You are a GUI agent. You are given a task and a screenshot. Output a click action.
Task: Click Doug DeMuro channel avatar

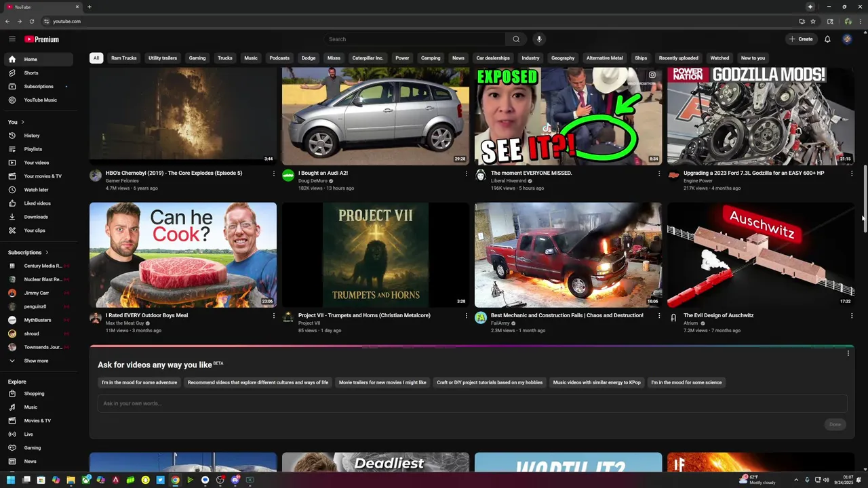coord(288,176)
